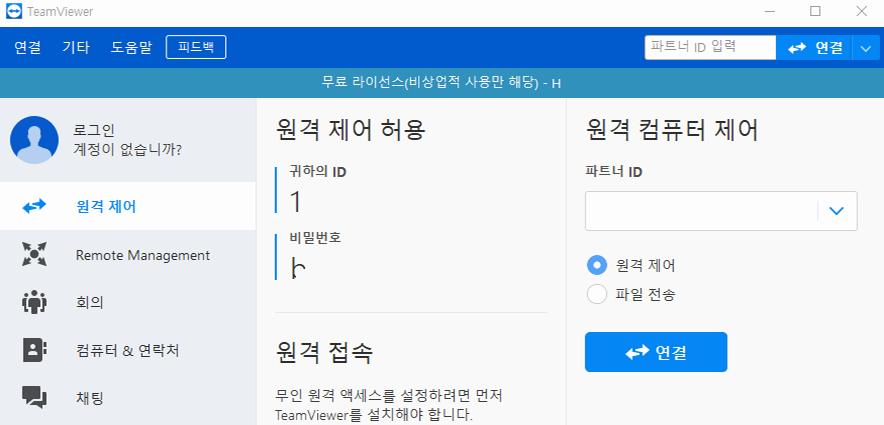Open the 채팅 sidebar tab
884x425 pixels.
[128, 398]
